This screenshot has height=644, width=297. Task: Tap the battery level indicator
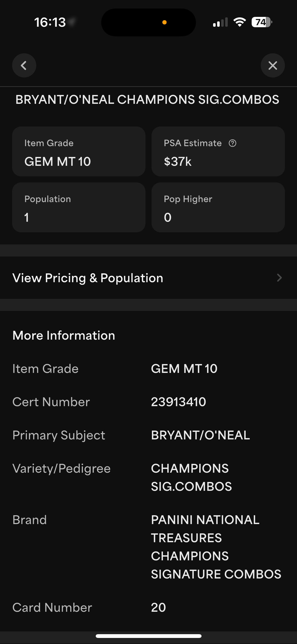[x=261, y=22]
